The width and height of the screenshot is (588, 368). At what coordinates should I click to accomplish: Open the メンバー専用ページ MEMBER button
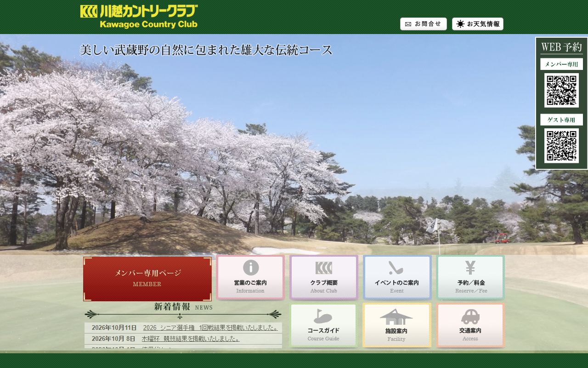pyautogui.click(x=147, y=279)
